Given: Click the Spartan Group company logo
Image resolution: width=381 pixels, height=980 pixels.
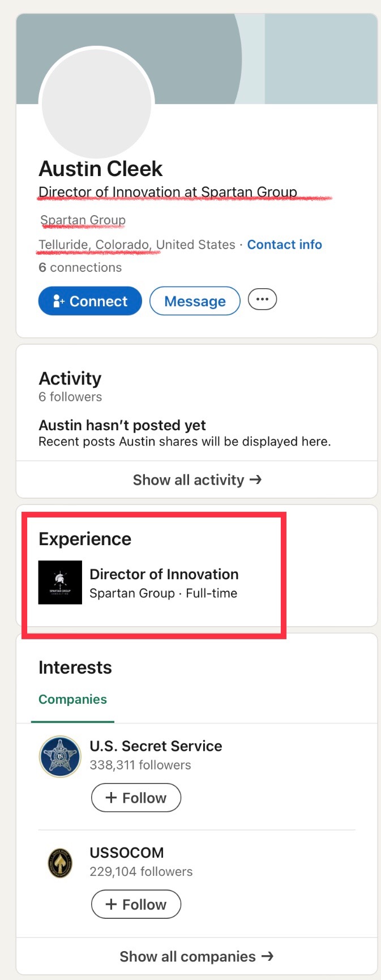Looking at the screenshot, I should click(60, 583).
